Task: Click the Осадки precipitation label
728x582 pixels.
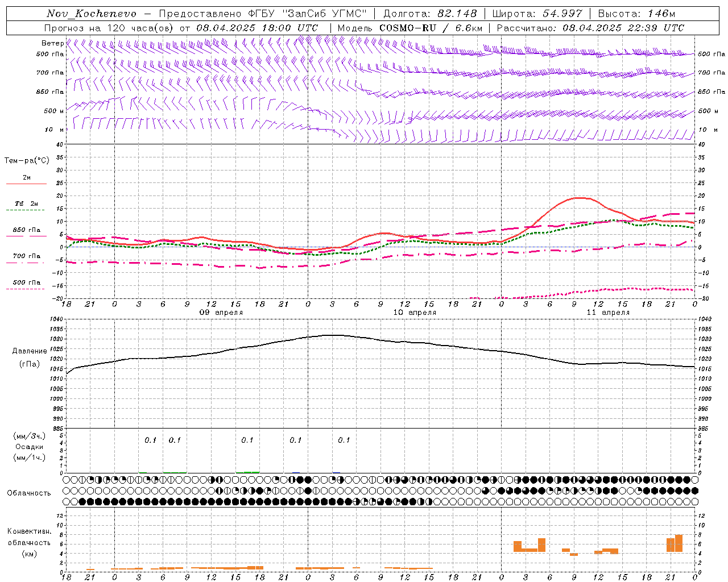Action: click(x=29, y=447)
